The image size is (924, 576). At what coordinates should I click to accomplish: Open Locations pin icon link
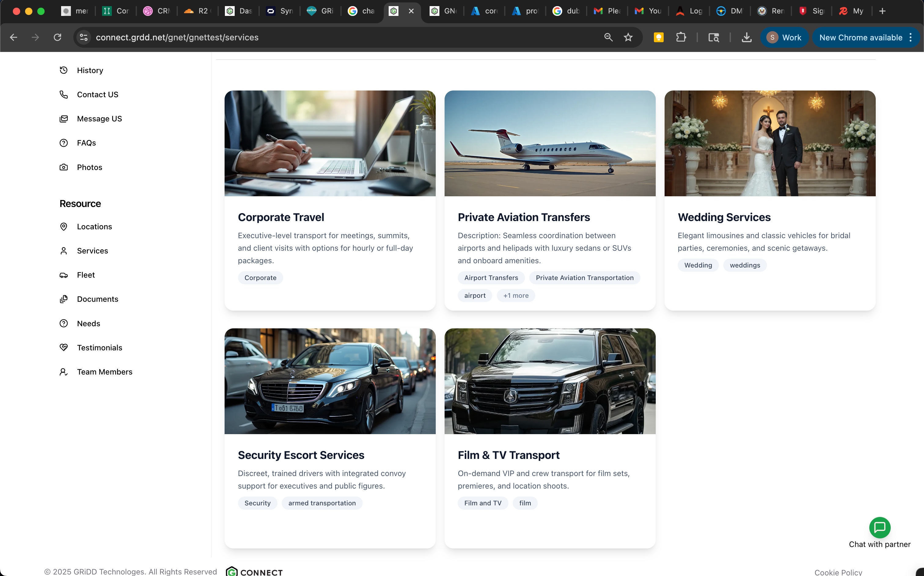pyautogui.click(x=64, y=227)
